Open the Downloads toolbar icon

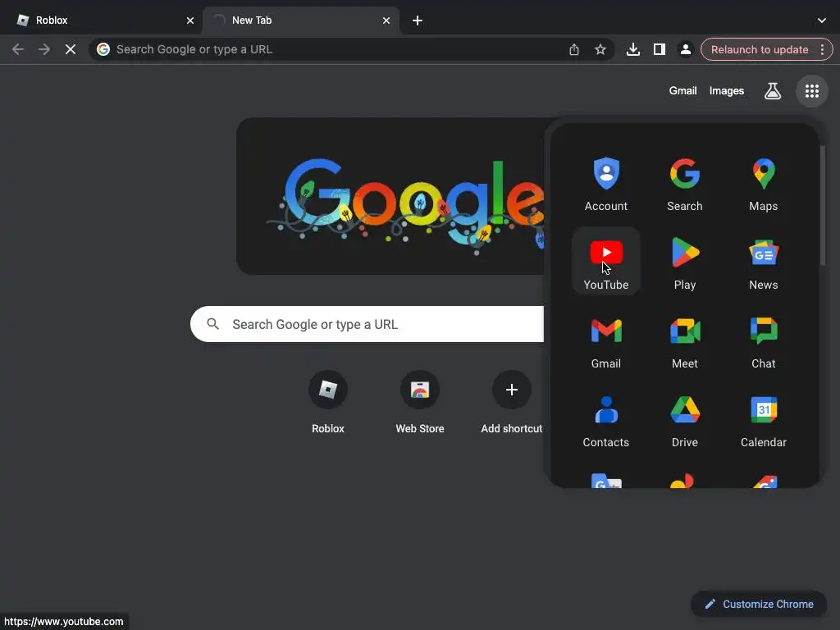pos(632,49)
